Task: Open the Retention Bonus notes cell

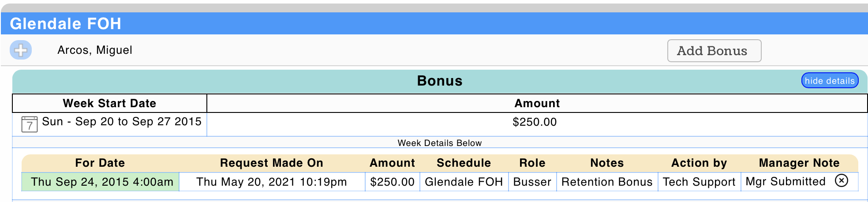Action: point(606,182)
